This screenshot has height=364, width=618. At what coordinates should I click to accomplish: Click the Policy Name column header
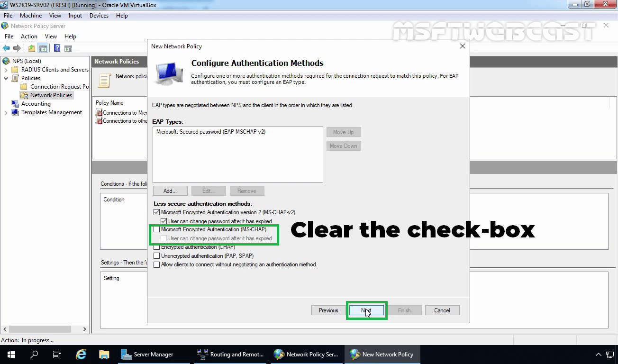[109, 103]
